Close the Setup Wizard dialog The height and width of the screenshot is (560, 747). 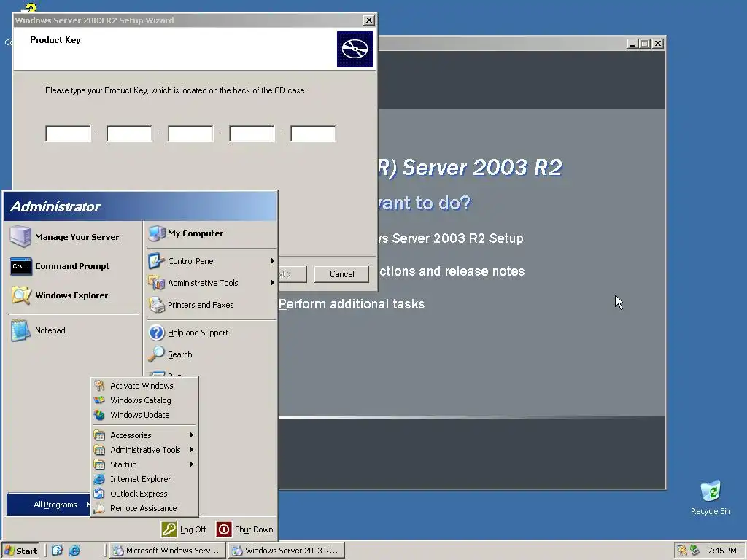[368, 20]
